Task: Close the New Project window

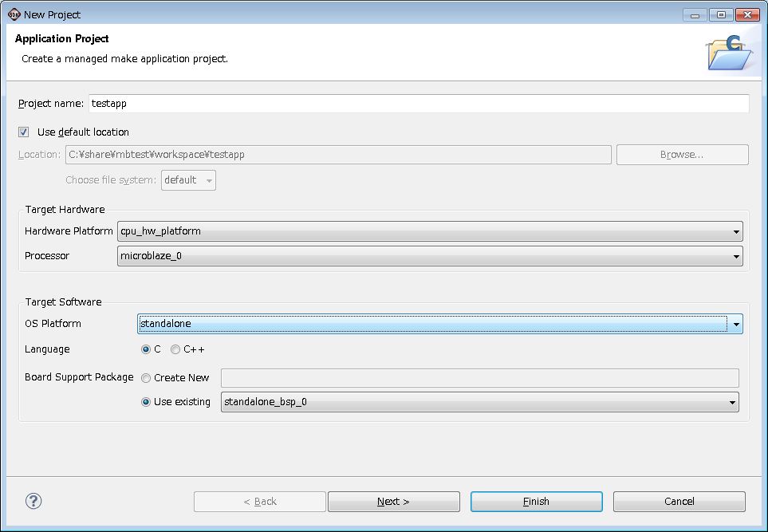Action: coord(747,14)
